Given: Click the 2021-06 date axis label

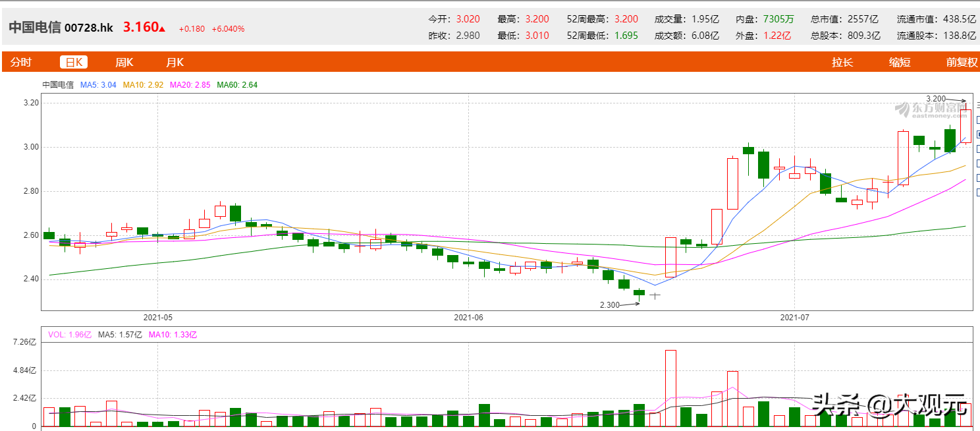Looking at the screenshot, I should tap(468, 317).
